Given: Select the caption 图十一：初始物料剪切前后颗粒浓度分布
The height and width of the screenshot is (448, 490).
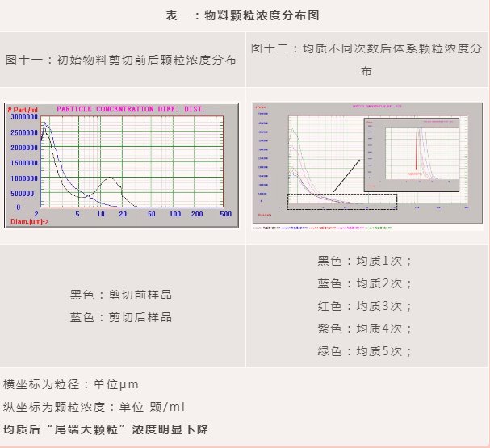Looking at the screenshot, I should [122, 60].
